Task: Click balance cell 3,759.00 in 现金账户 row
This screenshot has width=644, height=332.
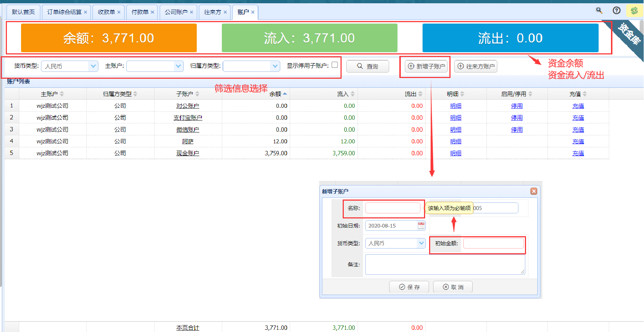Action: click(276, 153)
